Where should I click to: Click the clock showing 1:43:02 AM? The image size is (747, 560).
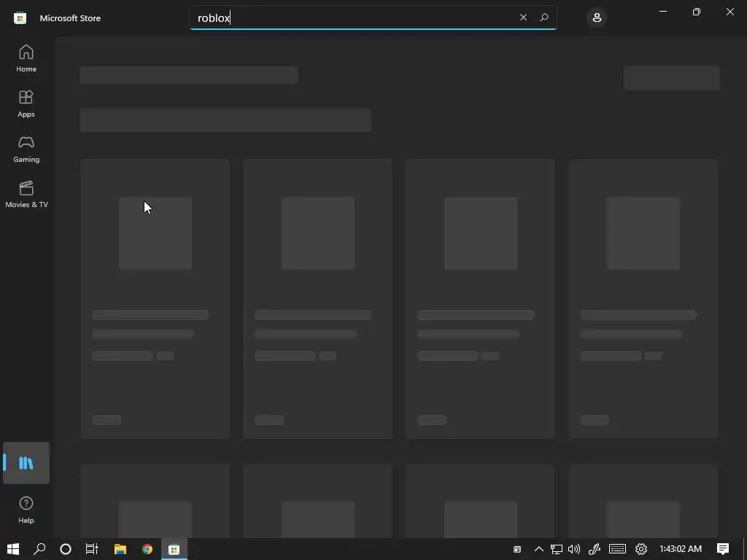click(x=681, y=549)
